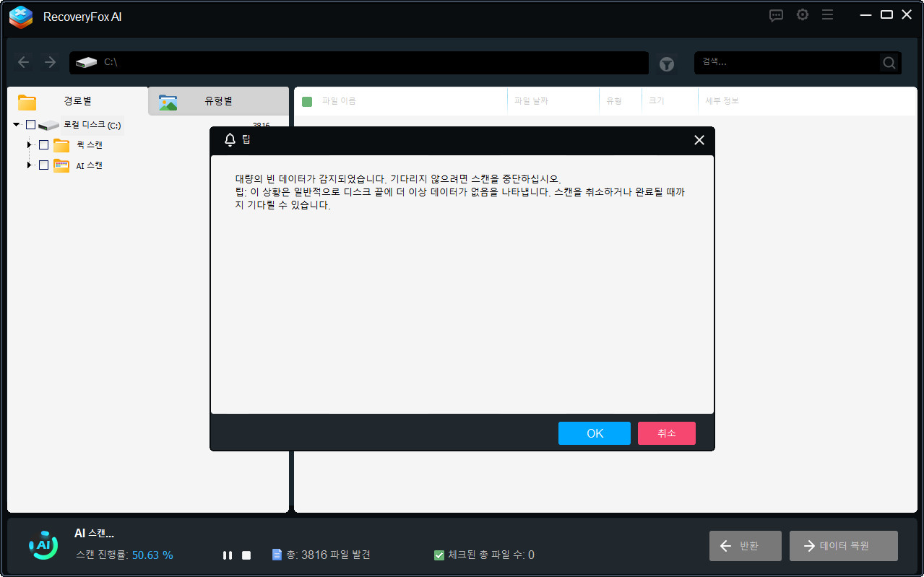Screen dimensions: 924x577
Task: Open the hamburger menu in the title bar
Action: click(827, 14)
